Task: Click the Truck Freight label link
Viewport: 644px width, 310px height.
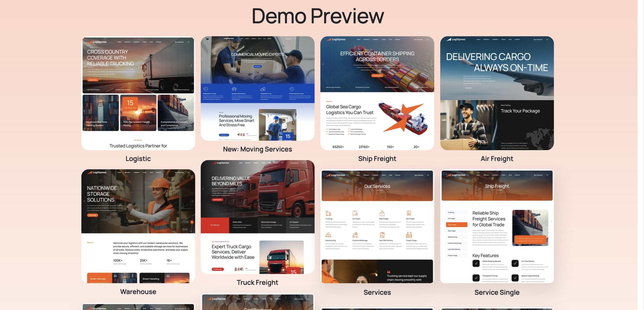Action: [x=257, y=283]
